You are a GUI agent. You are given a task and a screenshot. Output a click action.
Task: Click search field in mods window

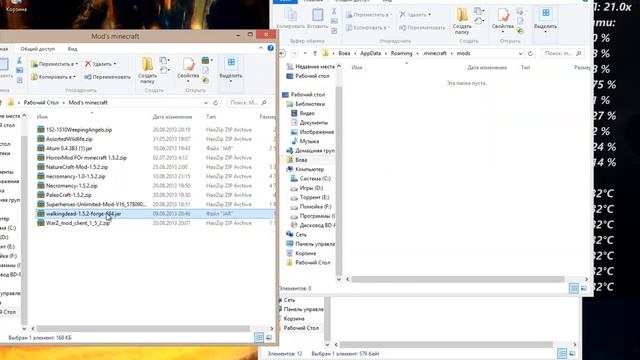(563, 53)
